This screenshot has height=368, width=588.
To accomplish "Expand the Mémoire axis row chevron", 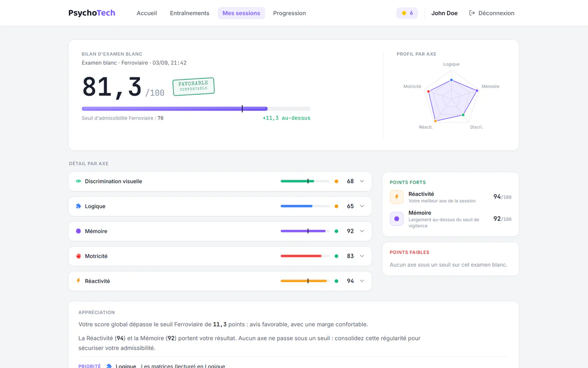I will click(x=362, y=231).
